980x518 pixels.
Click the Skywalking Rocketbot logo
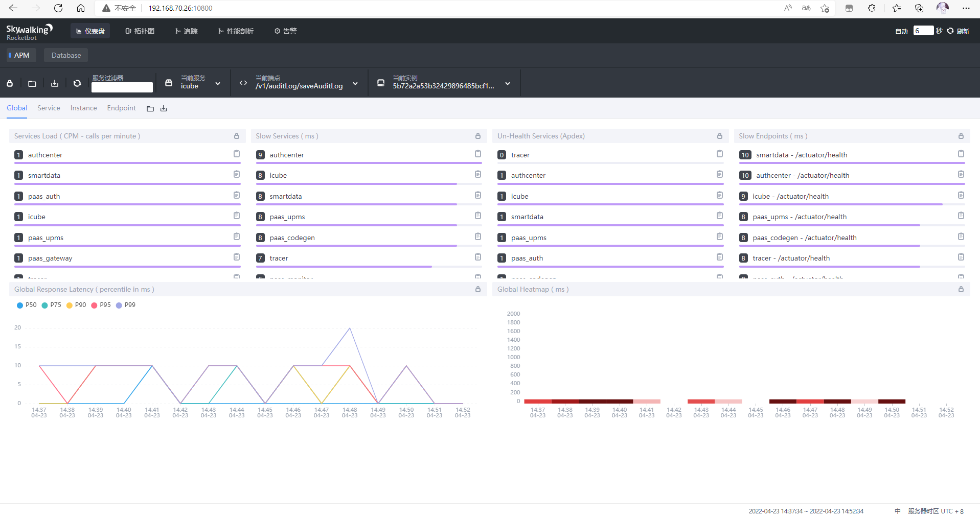(29, 32)
